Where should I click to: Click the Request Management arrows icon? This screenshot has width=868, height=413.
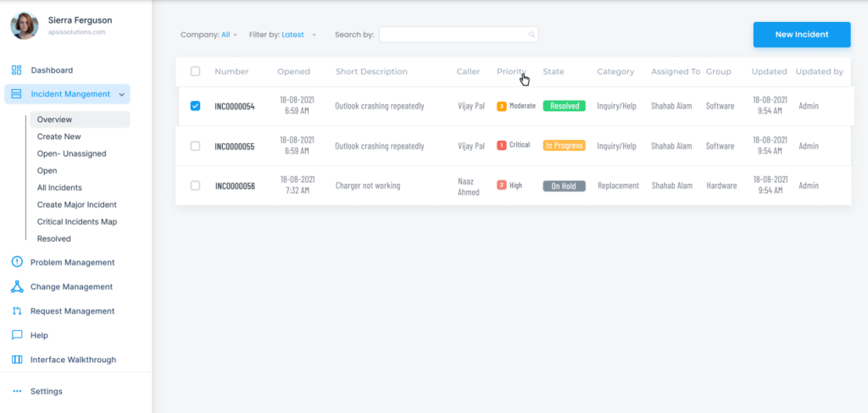pyautogui.click(x=17, y=310)
